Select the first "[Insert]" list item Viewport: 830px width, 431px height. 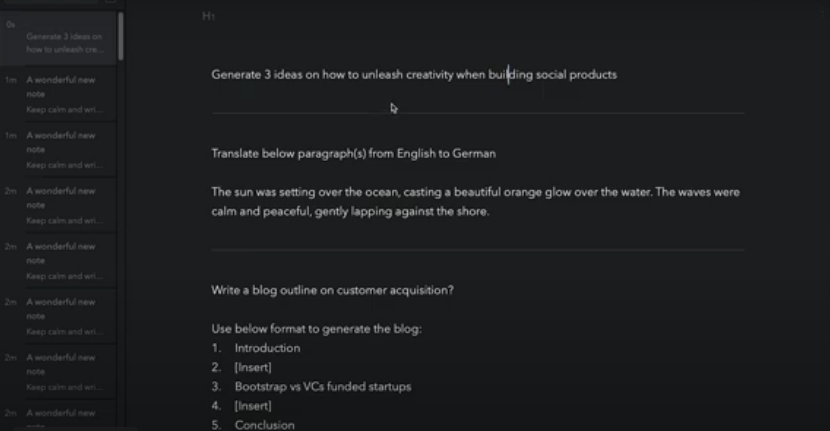(253, 367)
